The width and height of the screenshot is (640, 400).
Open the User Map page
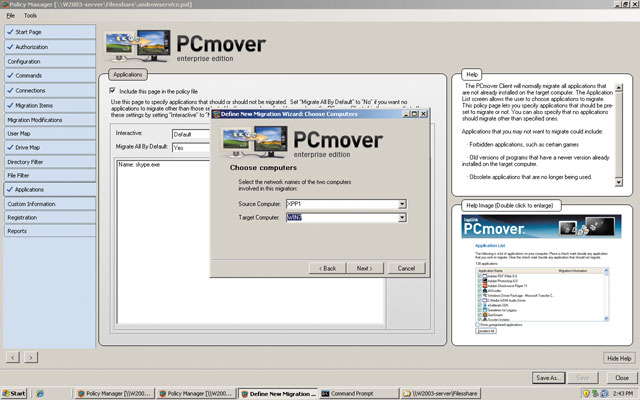click(50, 133)
